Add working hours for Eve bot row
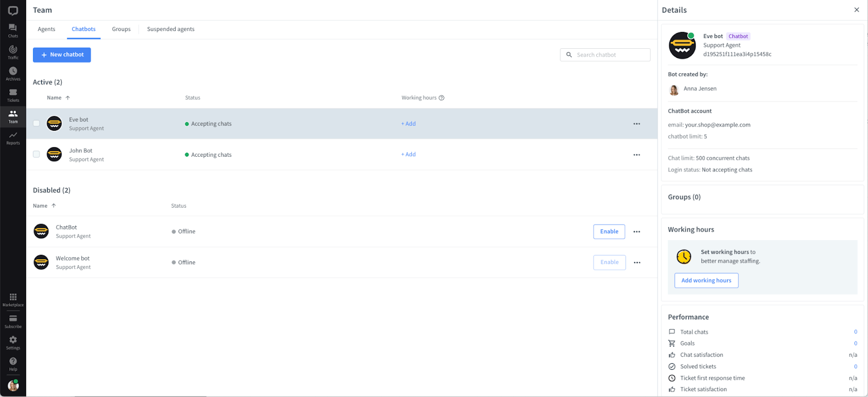This screenshot has height=397, width=868. coord(409,124)
